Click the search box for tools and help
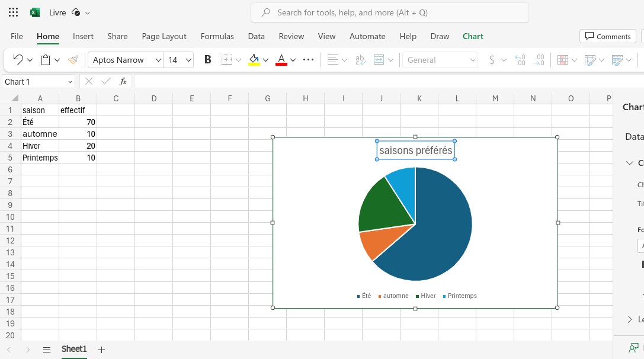 point(390,12)
